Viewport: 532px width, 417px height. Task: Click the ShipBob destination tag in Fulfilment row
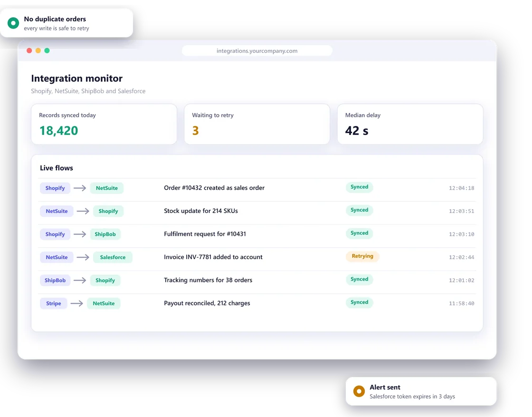pyautogui.click(x=105, y=234)
